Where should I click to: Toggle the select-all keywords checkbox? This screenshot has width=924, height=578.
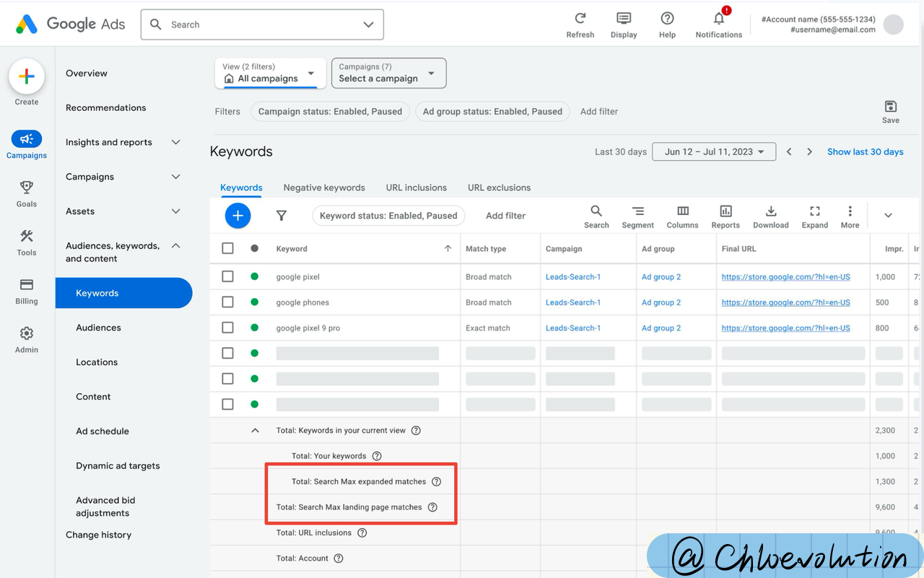[x=227, y=248]
